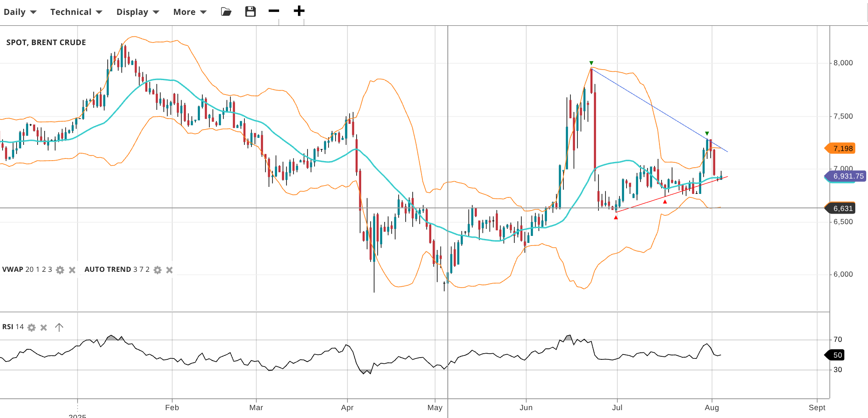
Task: Expand the Display options dropdown
Action: (x=137, y=12)
